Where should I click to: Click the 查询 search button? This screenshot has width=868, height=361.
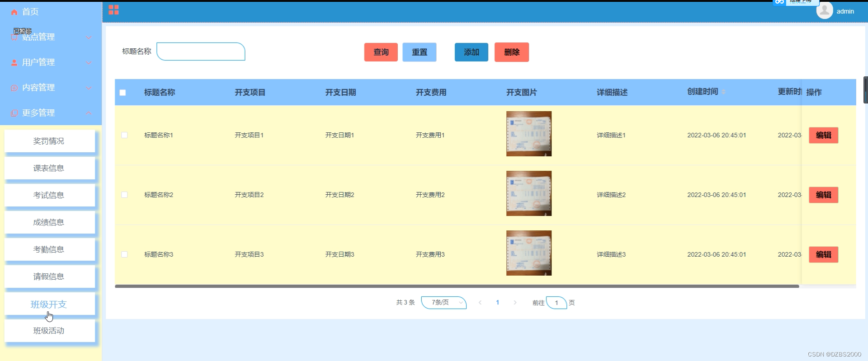381,52
